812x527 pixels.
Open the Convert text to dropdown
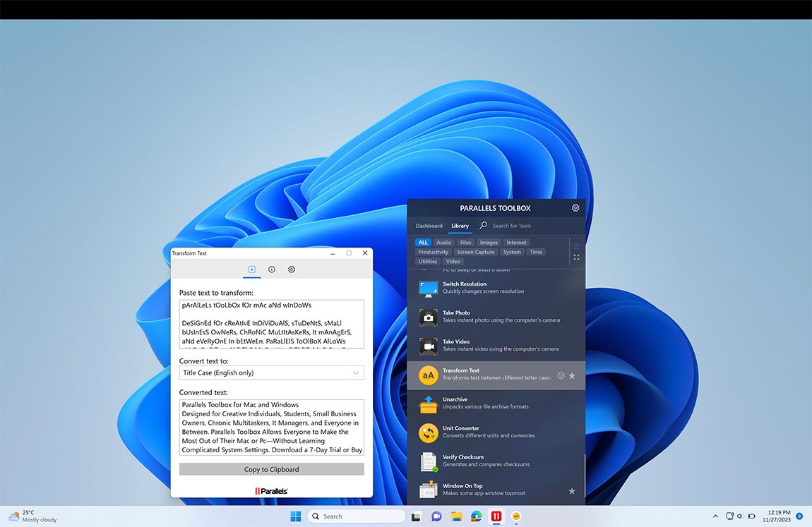[x=271, y=372]
